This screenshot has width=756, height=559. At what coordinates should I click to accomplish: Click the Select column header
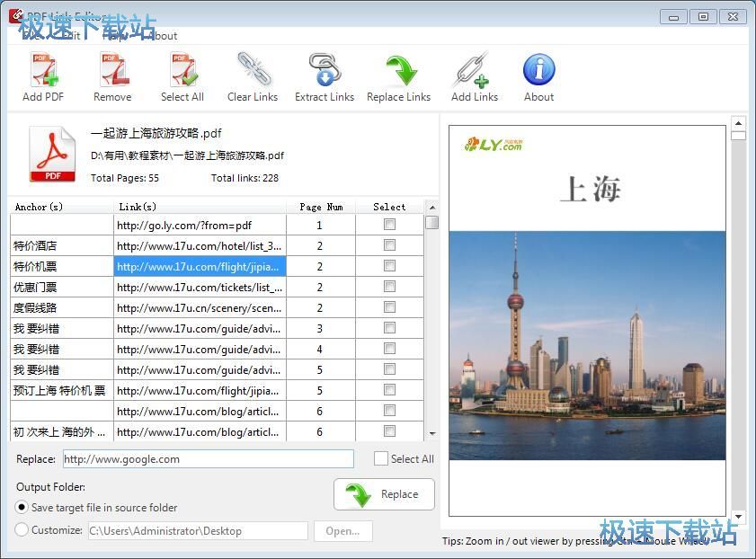click(389, 207)
